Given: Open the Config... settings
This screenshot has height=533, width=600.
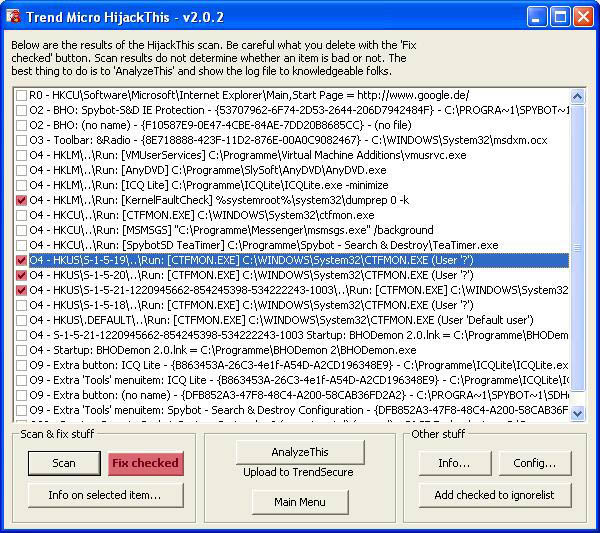Looking at the screenshot, I should pyautogui.click(x=535, y=463).
